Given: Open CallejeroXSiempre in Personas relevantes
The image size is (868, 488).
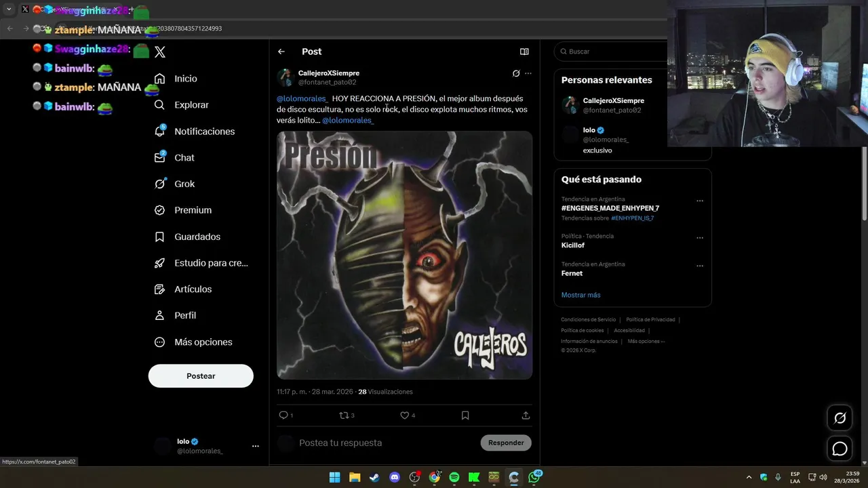Looking at the screenshot, I should coord(614,101).
